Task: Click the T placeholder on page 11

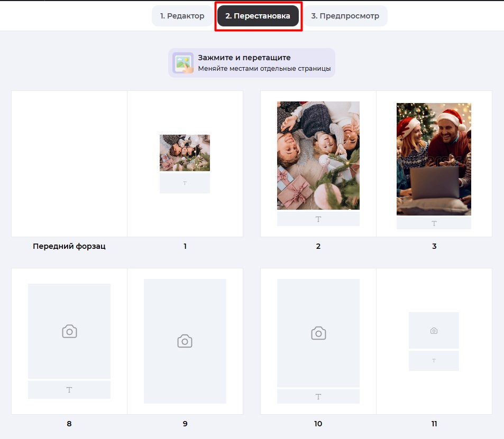Action: 434,360
